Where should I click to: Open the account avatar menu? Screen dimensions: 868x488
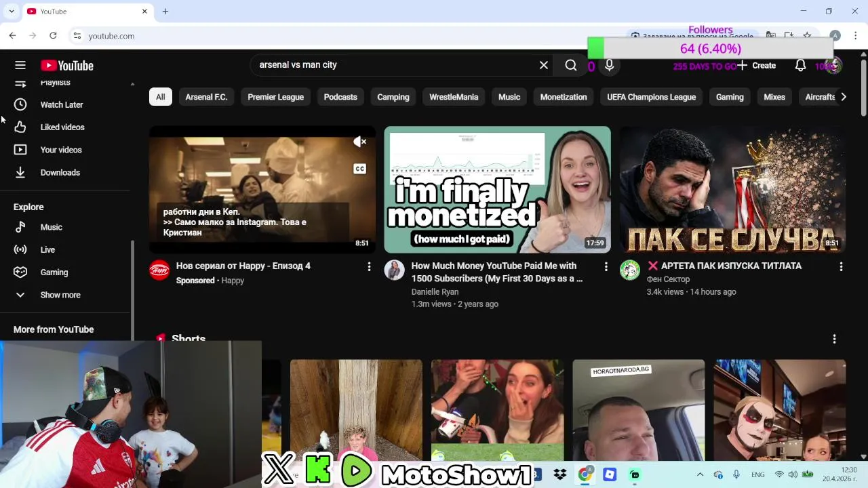pyautogui.click(x=832, y=65)
